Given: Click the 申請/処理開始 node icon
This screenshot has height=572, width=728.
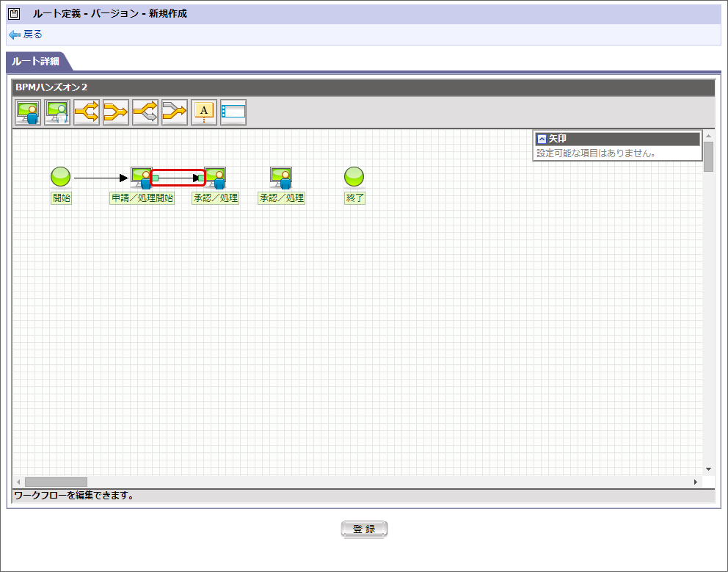Looking at the screenshot, I should [142, 178].
